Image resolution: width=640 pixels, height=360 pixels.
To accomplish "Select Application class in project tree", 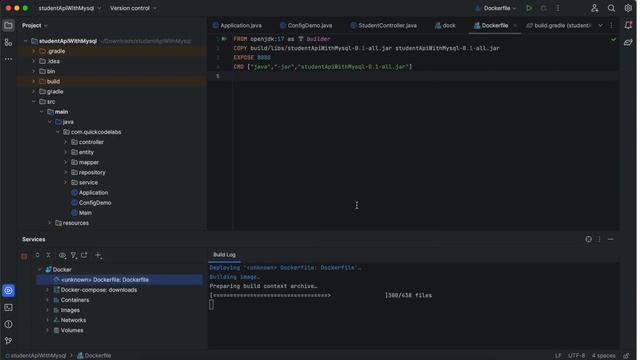I will (x=93, y=193).
